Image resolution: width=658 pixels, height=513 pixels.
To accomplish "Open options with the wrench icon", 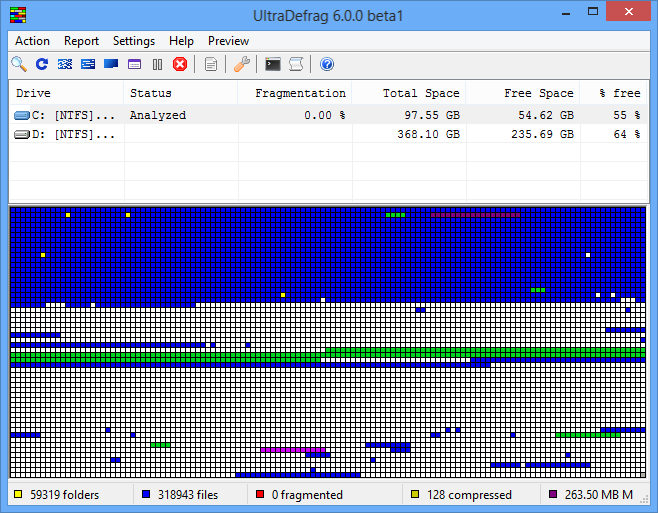I will [x=242, y=64].
